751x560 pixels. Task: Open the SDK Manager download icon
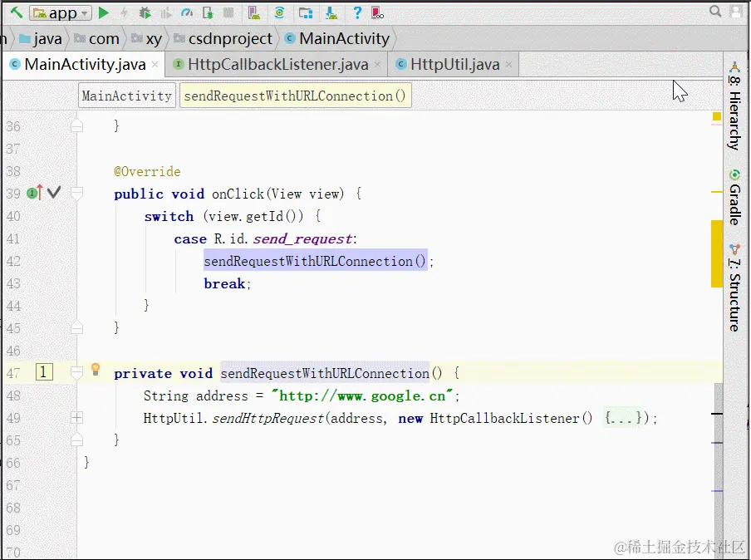coord(331,13)
